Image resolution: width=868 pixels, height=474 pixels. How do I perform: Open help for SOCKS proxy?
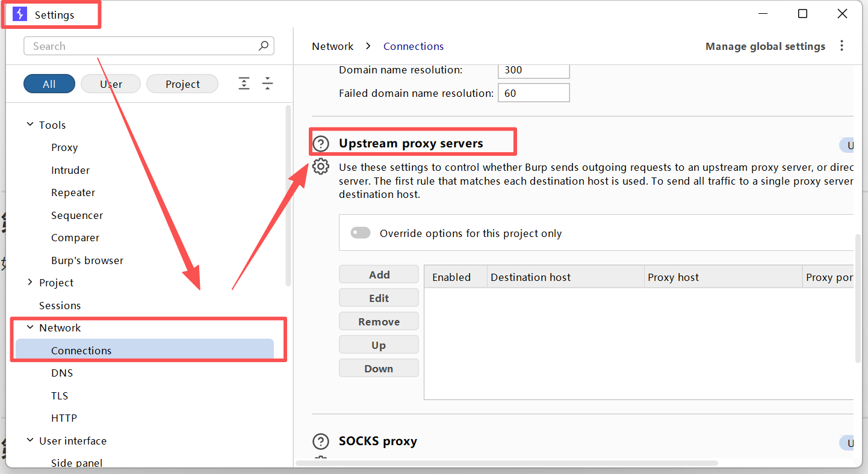321,442
